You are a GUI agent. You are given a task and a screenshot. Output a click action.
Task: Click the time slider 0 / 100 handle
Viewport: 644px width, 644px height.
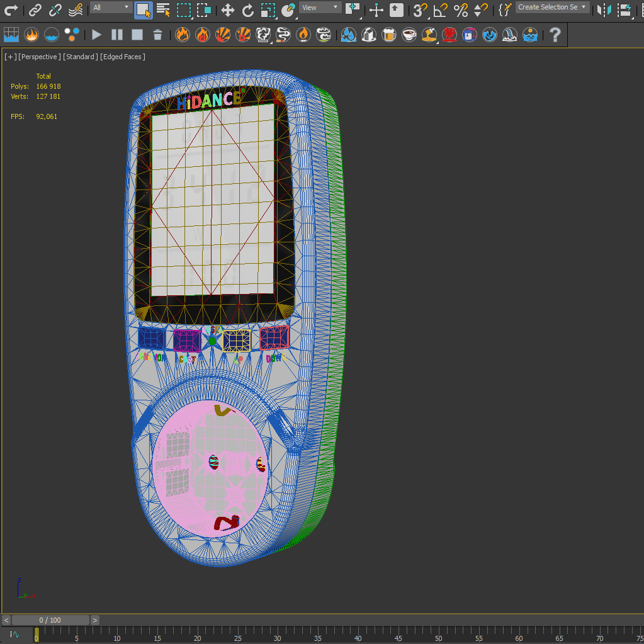pos(50,620)
